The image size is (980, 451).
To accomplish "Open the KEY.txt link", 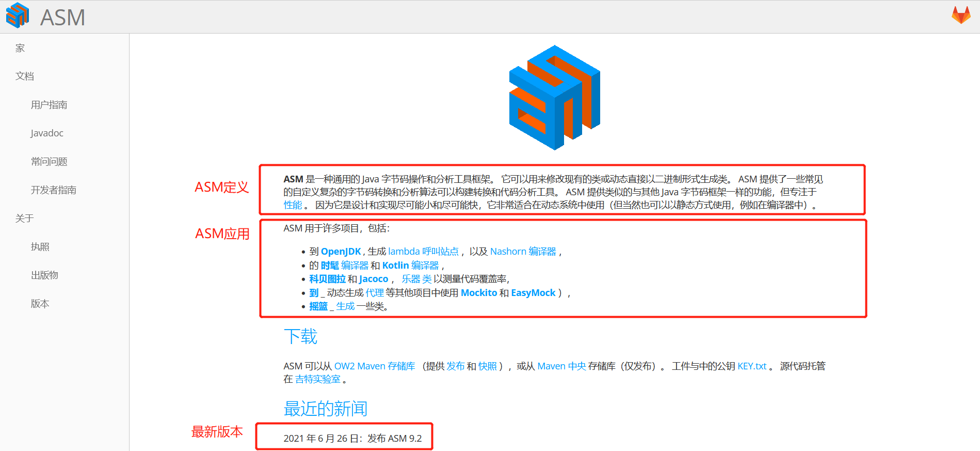I will pyautogui.click(x=752, y=366).
